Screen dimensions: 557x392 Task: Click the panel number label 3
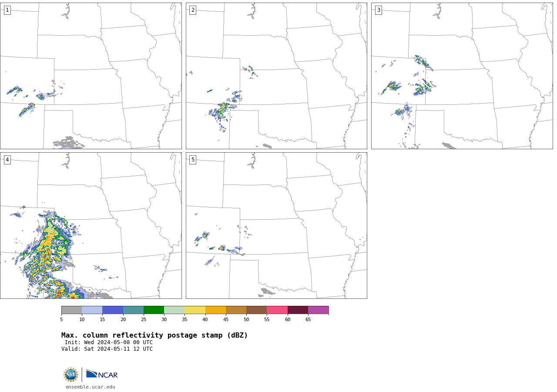(378, 10)
